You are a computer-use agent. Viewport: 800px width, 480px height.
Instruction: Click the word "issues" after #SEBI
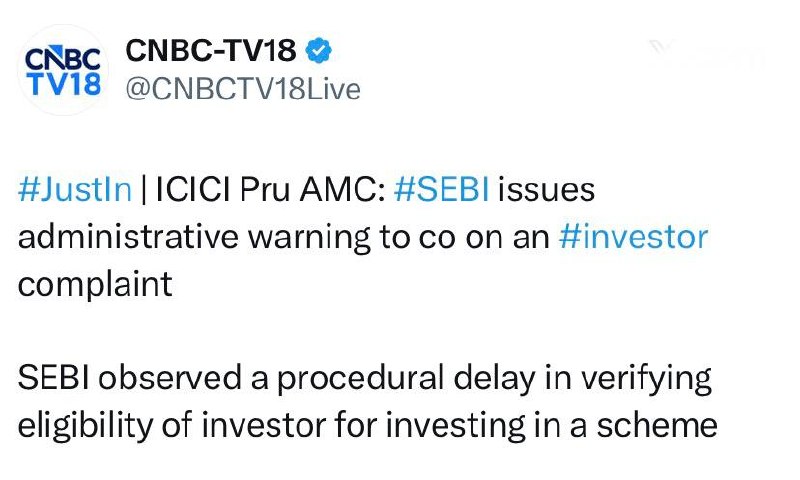(546, 189)
